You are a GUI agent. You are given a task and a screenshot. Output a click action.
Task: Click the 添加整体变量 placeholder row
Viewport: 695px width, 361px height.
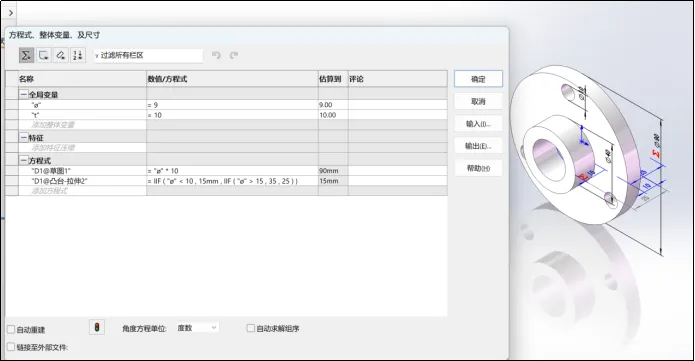[x=82, y=125]
